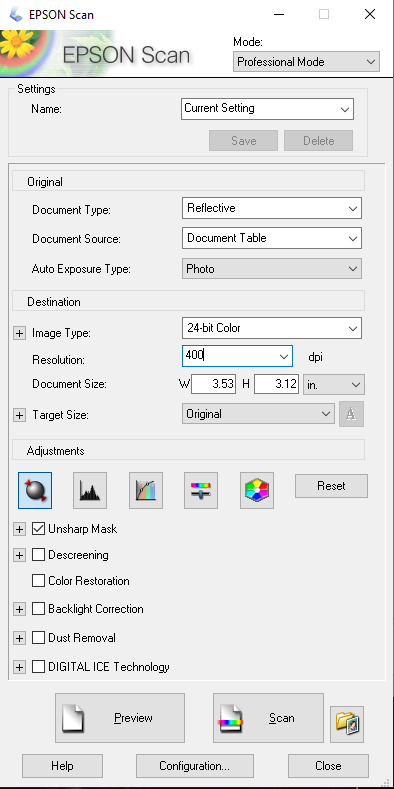The image size is (394, 789).
Task: Open File Save Settings folder icon
Action: pyautogui.click(x=347, y=724)
